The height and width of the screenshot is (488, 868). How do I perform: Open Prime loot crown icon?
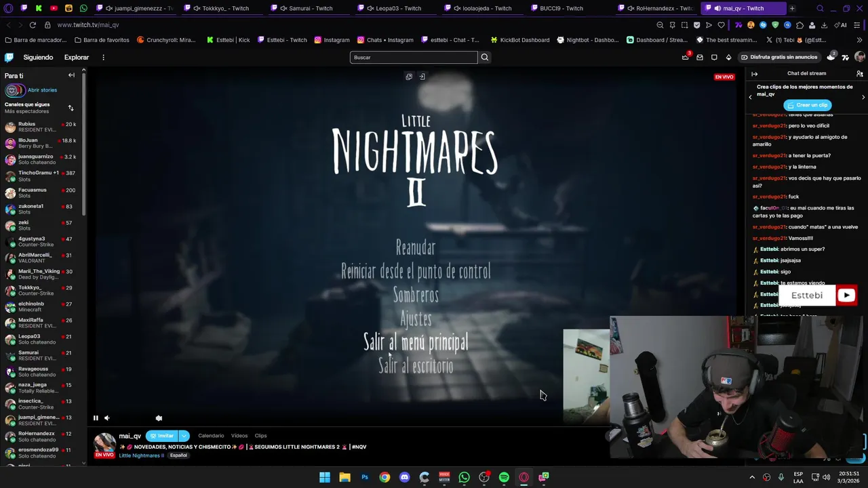[685, 58]
